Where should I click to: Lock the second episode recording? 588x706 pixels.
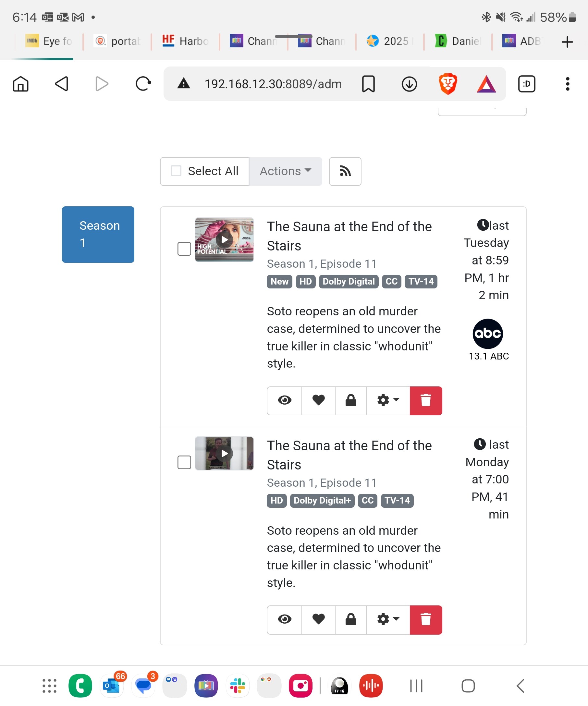click(351, 620)
